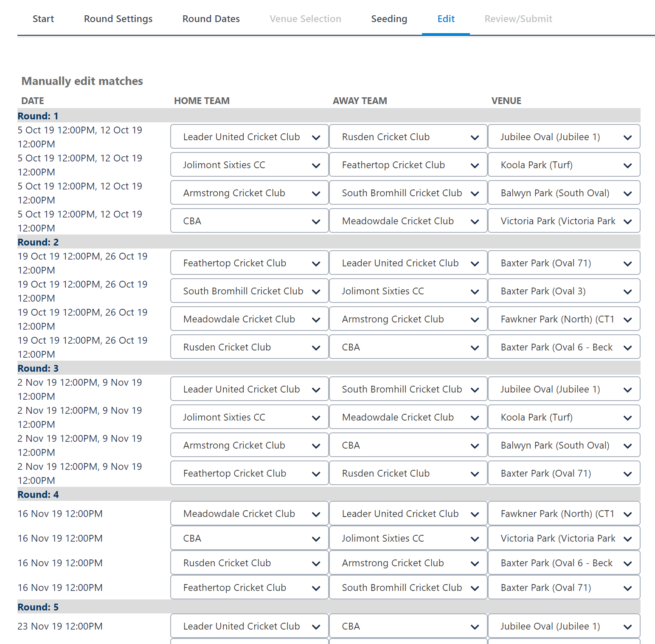Open Round 5 Leader United home team dropdown
This screenshot has height=644, width=655.
point(250,626)
